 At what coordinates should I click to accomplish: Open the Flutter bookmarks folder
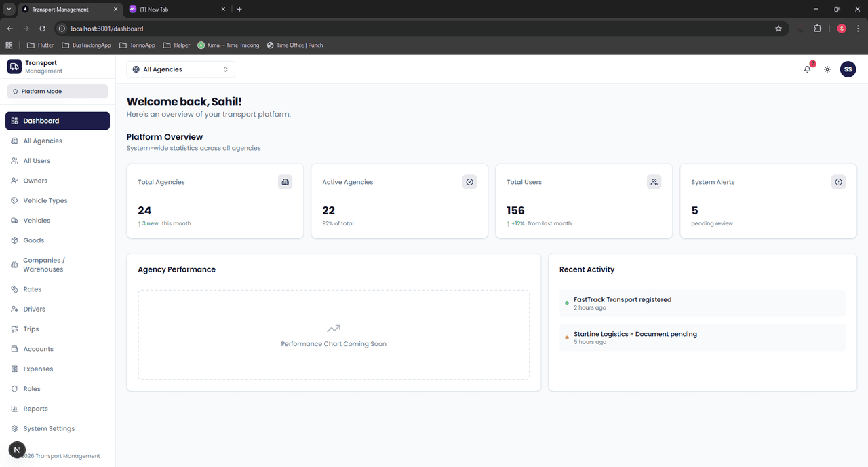coord(40,45)
